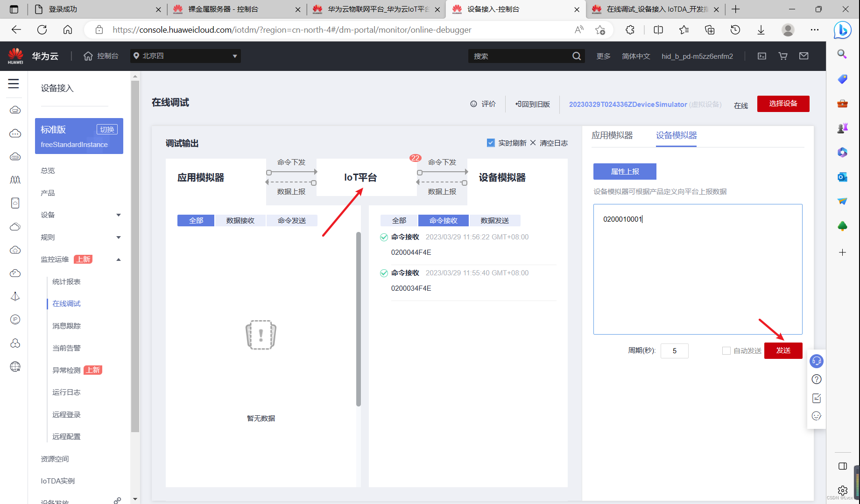This screenshot has width=860, height=504.
Task: Open the shopping cart icon
Action: pyautogui.click(x=783, y=56)
